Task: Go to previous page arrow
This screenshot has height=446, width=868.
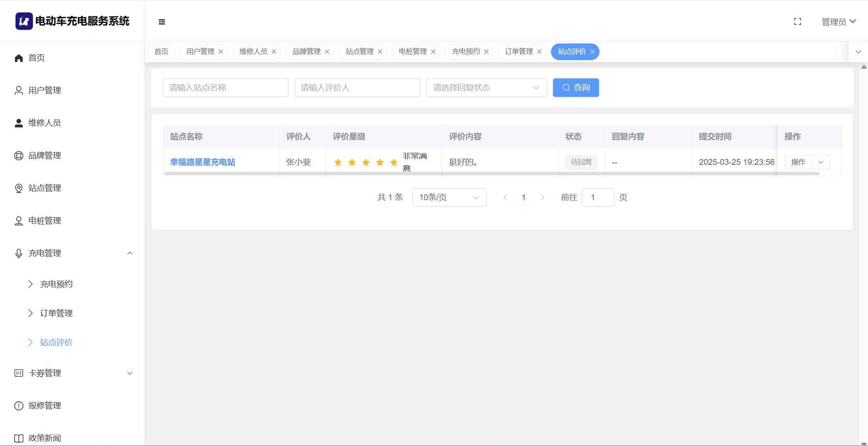Action: point(505,197)
